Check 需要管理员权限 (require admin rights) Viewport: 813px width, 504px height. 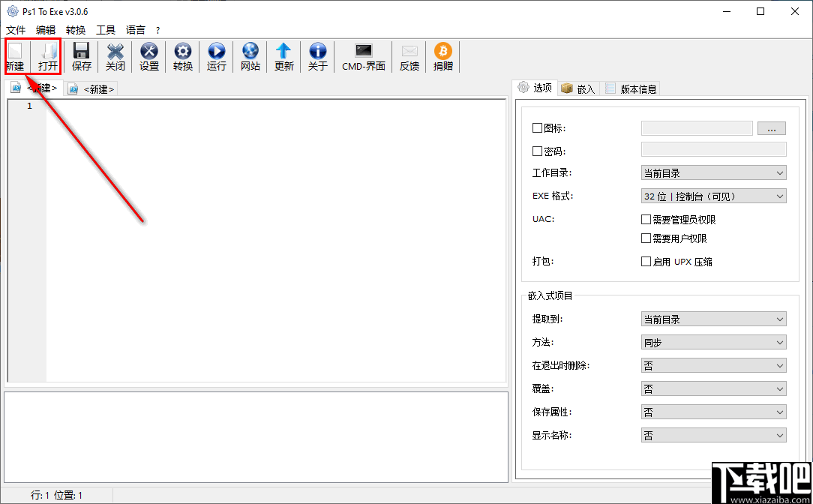point(646,219)
